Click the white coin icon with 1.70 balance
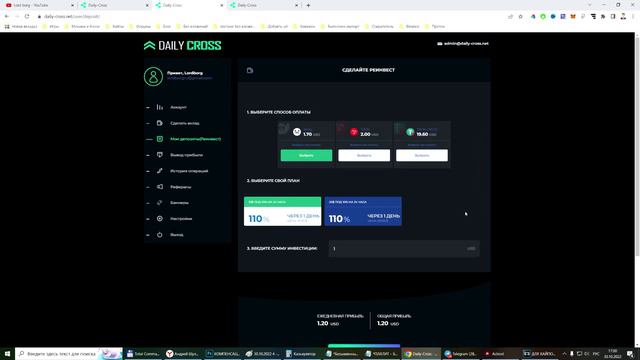Image resolution: width=640 pixels, height=360 pixels. coord(297,132)
